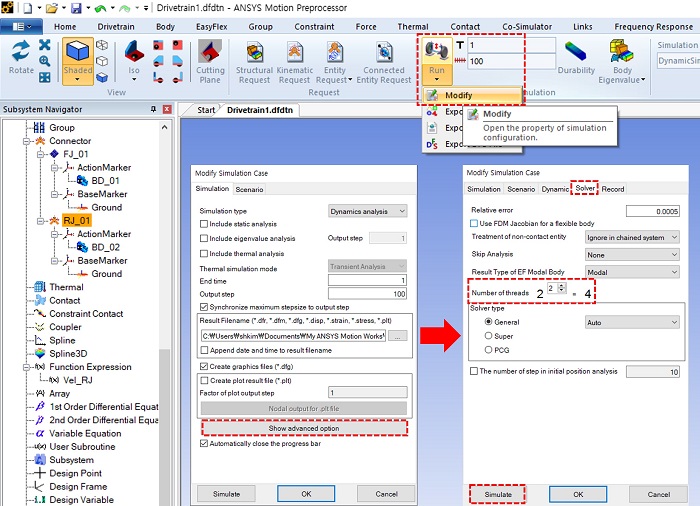The height and width of the screenshot is (506, 700).
Task: Click the Fit/zoom magnifier icon in View group
Action: tap(45, 61)
